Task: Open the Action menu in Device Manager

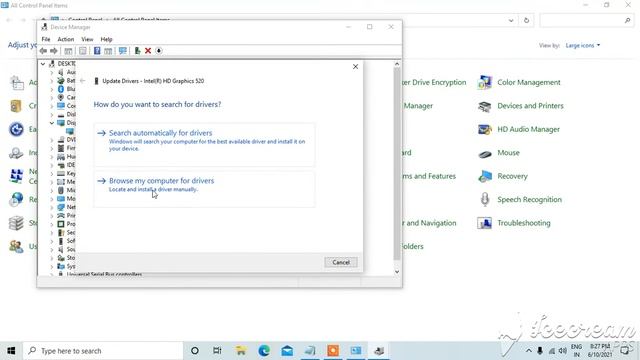Action: [x=66, y=39]
